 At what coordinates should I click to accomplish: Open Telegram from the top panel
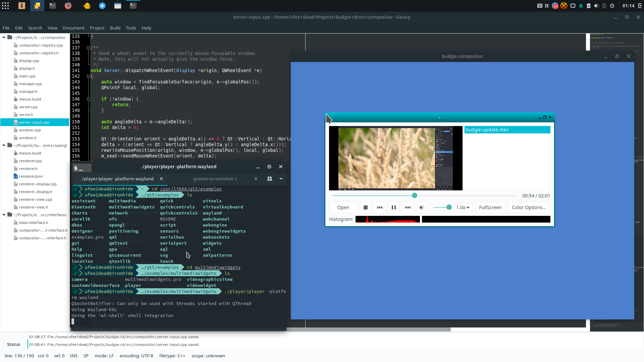point(102,6)
